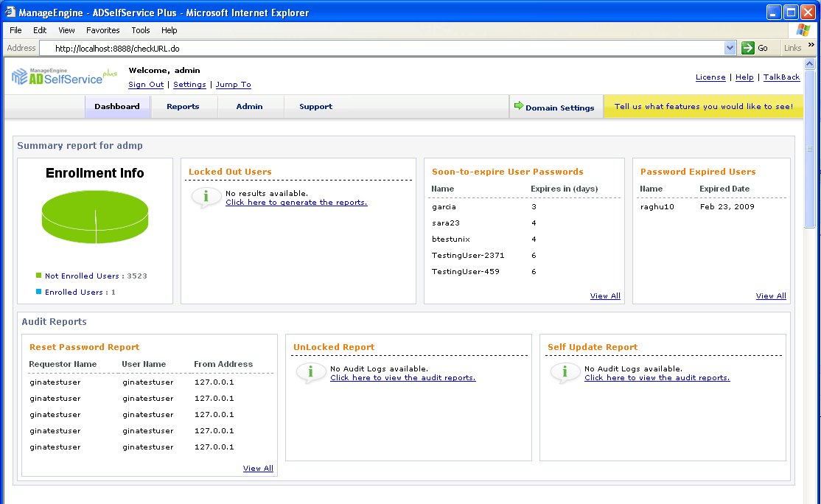Viewport: 821px width, 504px height.
Task: Click audit reports link in Self Update Report
Action: (x=657, y=377)
